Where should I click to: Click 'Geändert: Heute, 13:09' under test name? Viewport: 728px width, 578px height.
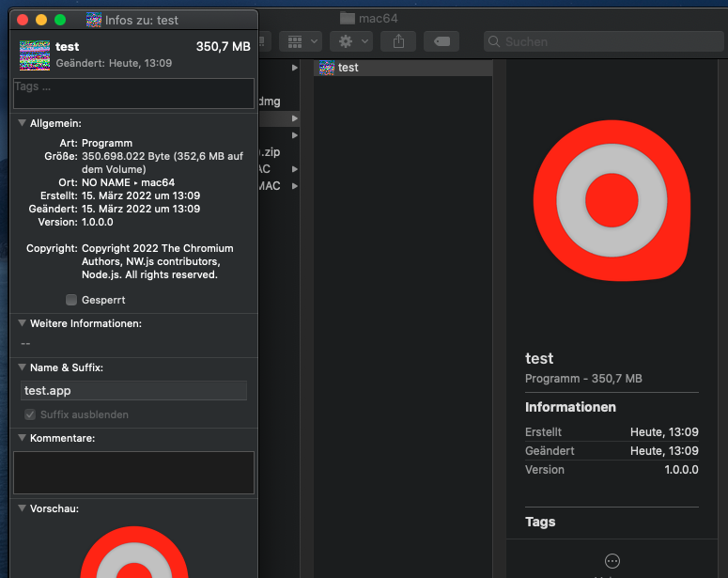[115, 63]
